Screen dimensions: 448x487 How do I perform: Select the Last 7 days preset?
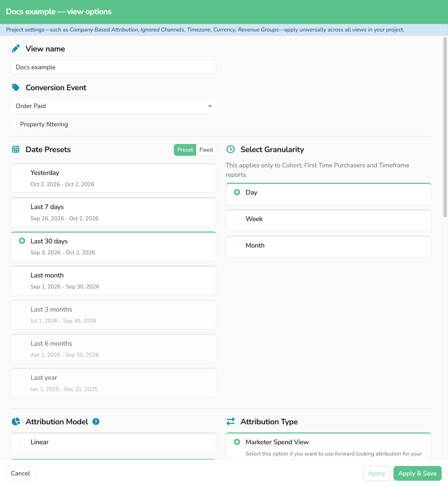[x=114, y=212]
